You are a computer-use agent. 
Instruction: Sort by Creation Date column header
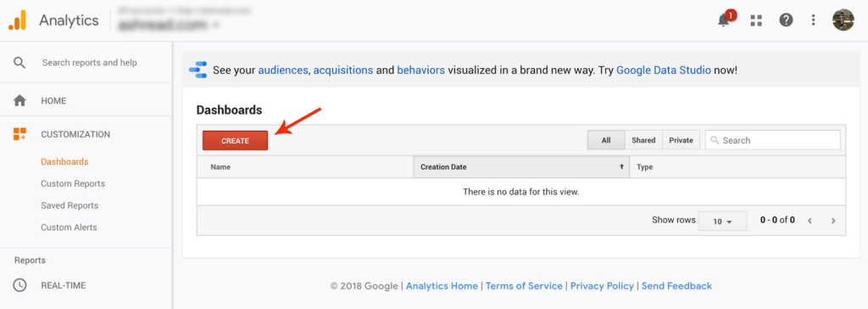pos(521,166)
